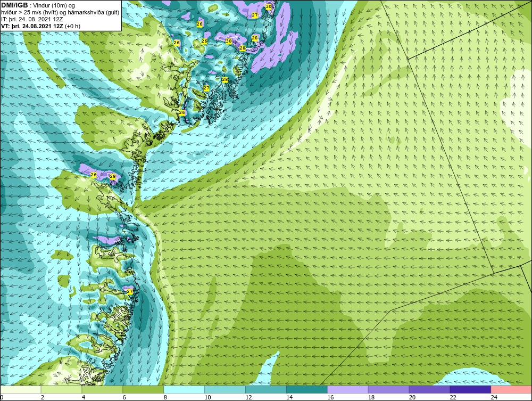Click the 10–12 m/s legend color block
532x401 pixels.
click(225, 389)
